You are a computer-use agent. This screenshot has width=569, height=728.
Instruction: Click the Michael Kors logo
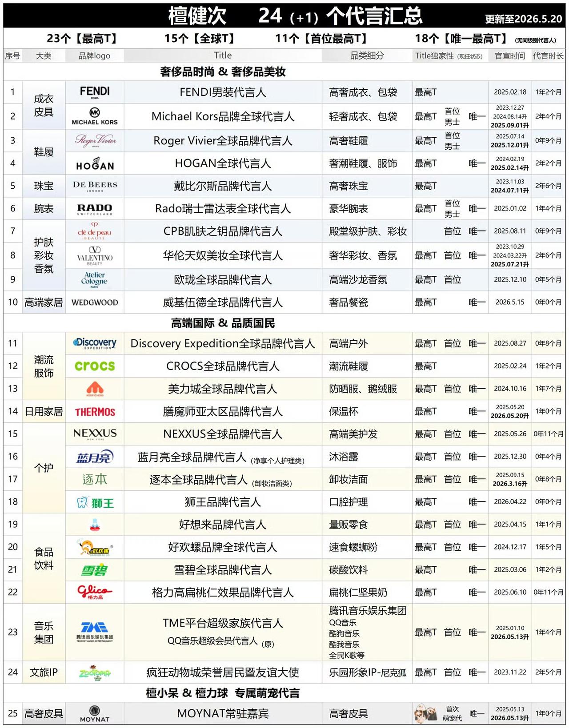pos(95,116)
